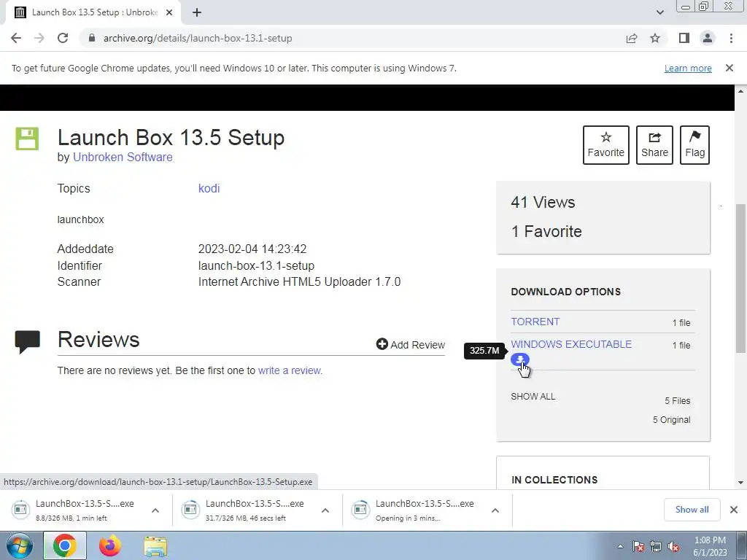Expand options for Opening in 3 mins download

click(x=495, y=510)
